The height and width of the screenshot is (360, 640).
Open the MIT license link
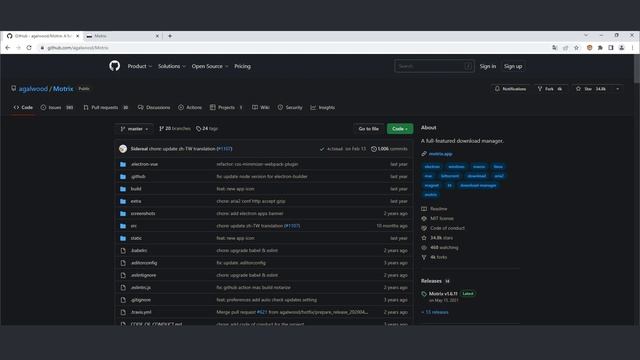pos(442,218)
